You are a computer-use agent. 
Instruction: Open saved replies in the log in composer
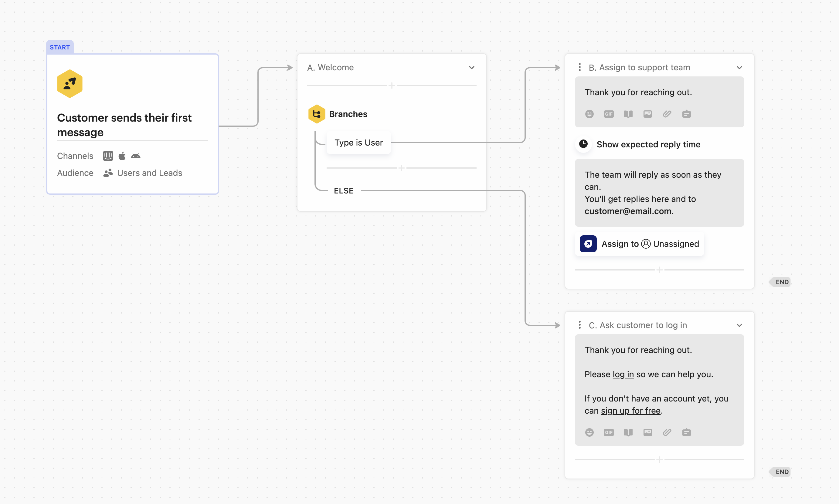[x=686, y=432]
